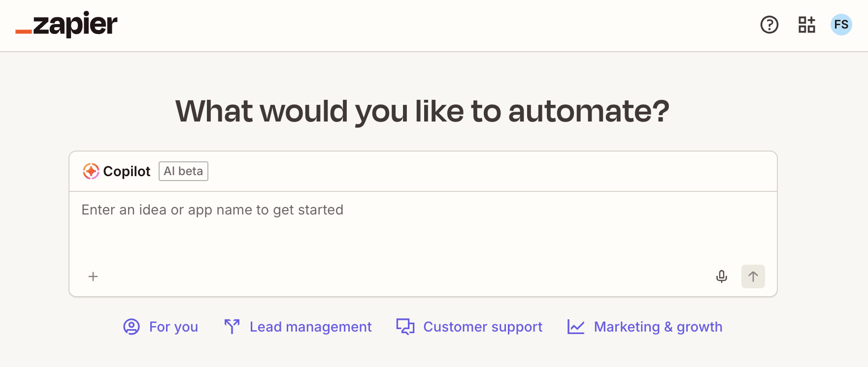Click the For you person icon
Screen dimensions: 868x367
pyautogui.click(x=132, y=327)
